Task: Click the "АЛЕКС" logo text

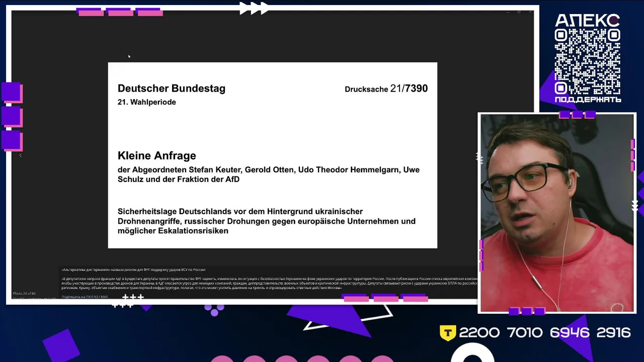Action: [x=587, y=20]
